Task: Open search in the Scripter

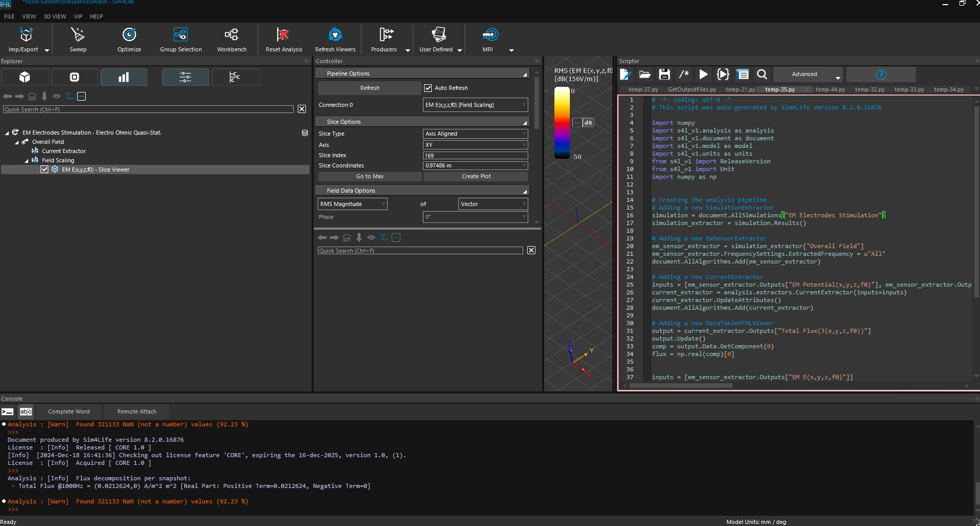Action: (762, 74)
